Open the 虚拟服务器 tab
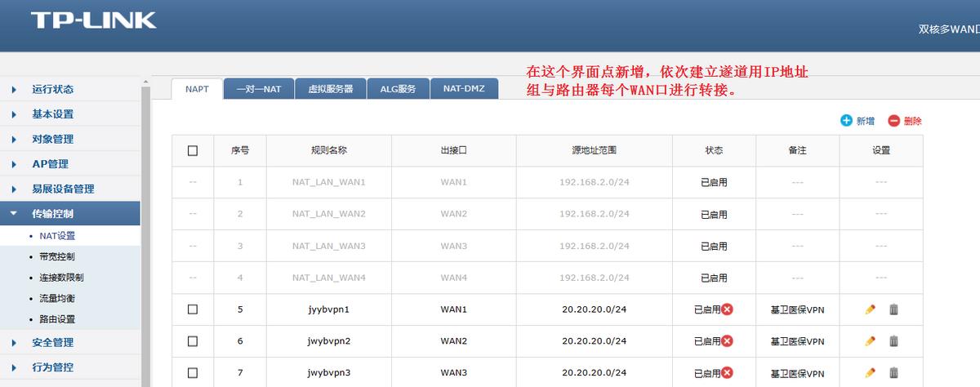980x387 pixels. pyautogui.click(x=330, y=89)
